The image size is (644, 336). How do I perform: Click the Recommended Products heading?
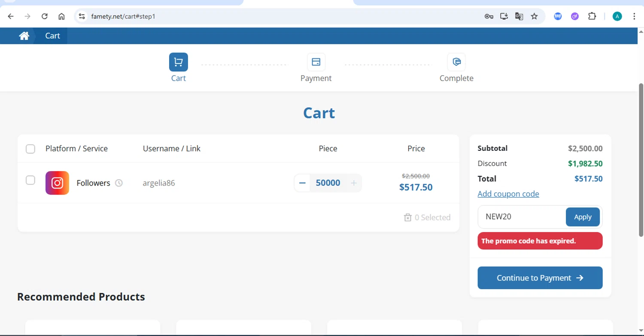pyautogui.click(x=81, y=297)
